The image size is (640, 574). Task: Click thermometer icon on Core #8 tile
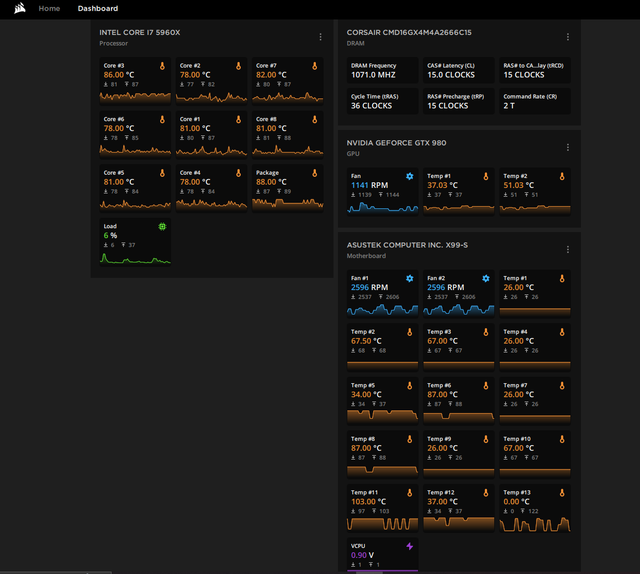(x=315, y=119)
